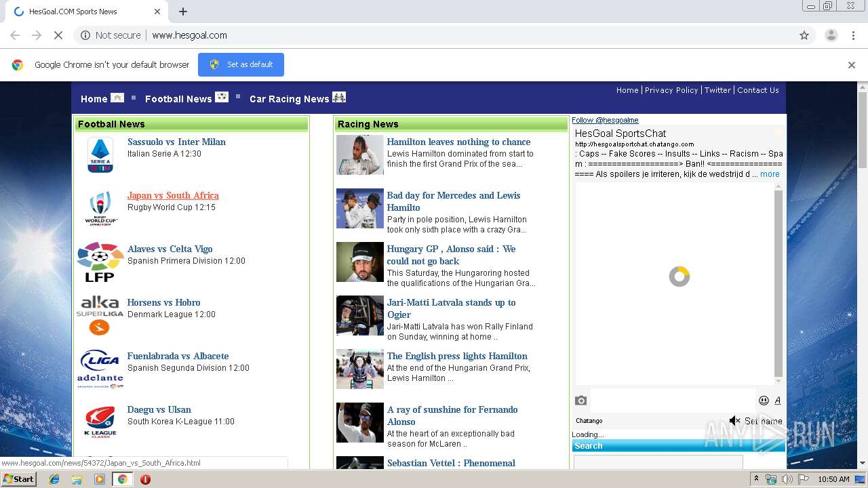Click the Liga Adelante logo
Image resolution: width=868 pixels, height=488 pixels.
100,369
